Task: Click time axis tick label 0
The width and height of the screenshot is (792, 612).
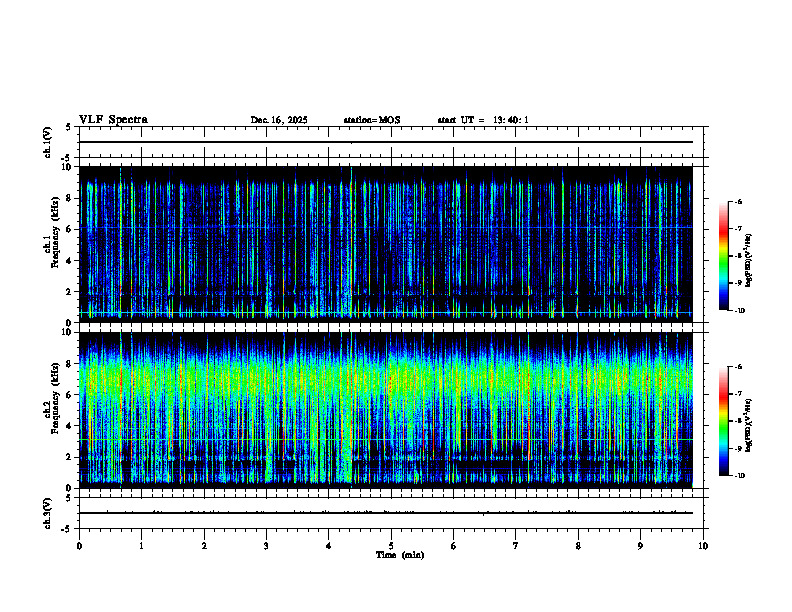Action: (79, 546)
